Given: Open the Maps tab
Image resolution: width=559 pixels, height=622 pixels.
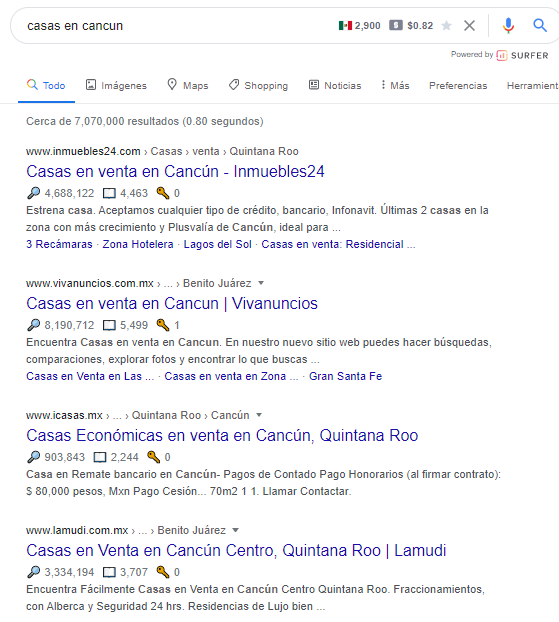Looking at the screenshot, I should point(188,85).
